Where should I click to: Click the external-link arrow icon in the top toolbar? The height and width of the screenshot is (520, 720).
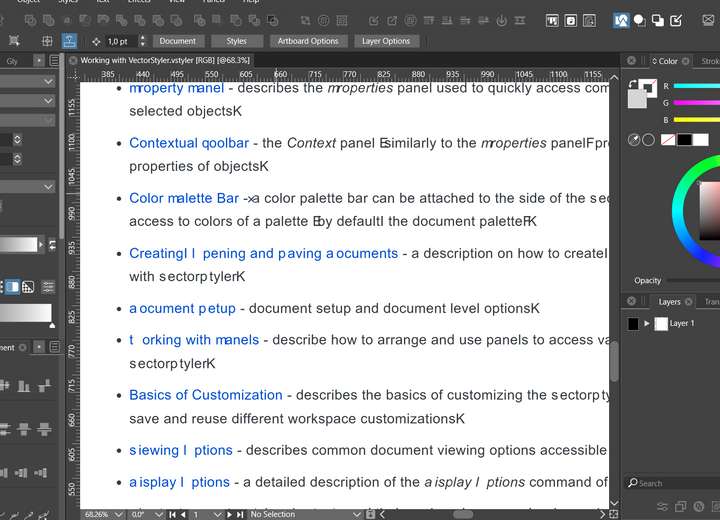tap(392, 20)
